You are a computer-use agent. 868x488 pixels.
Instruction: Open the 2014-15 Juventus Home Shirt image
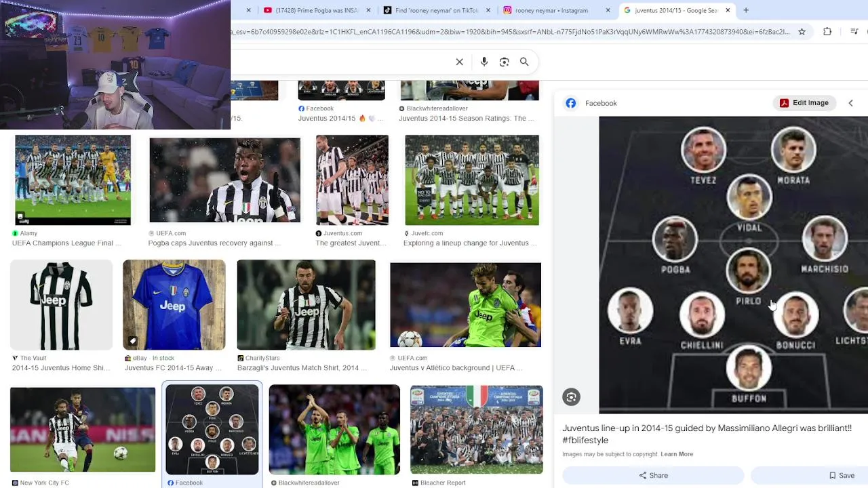click(x=61, y=305)
